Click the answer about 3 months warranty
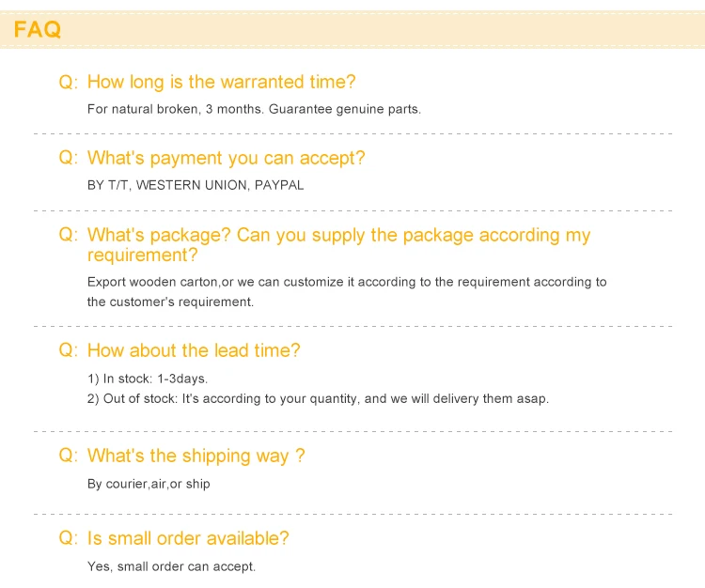Viewport: 705px width, 588px height. [254, 109]
